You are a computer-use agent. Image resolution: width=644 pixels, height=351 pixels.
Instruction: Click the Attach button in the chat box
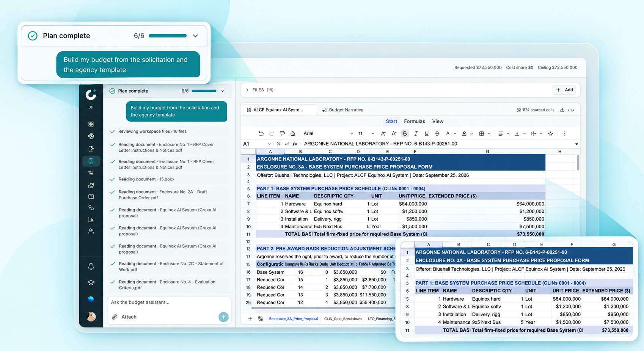[124, 317]
